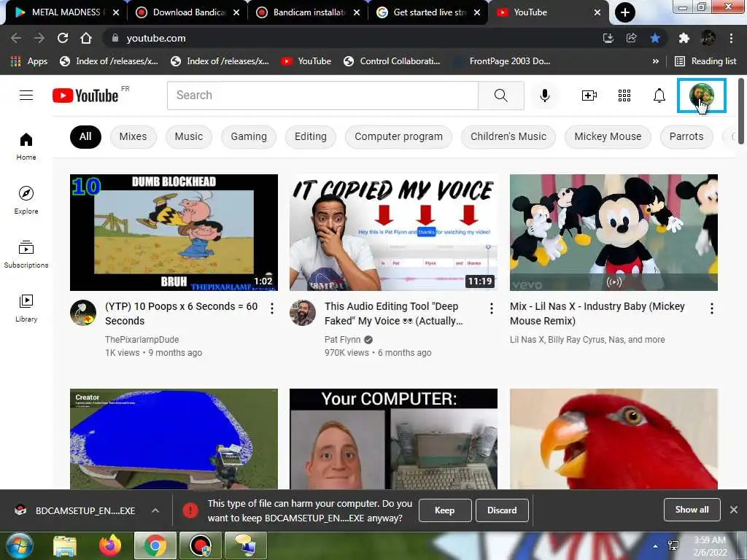Open the Your COMPUTER video thumbnail
747x560 pixels.
[393, 439]
